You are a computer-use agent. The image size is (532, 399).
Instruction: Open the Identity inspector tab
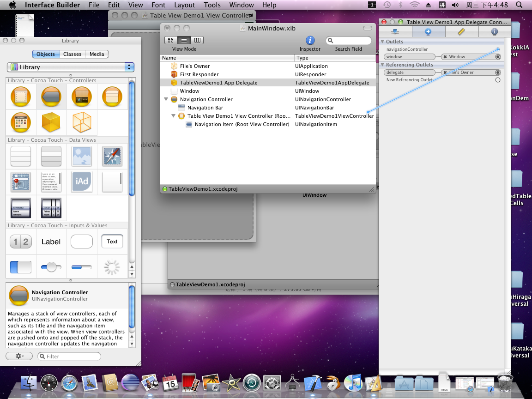coord(494,31)
